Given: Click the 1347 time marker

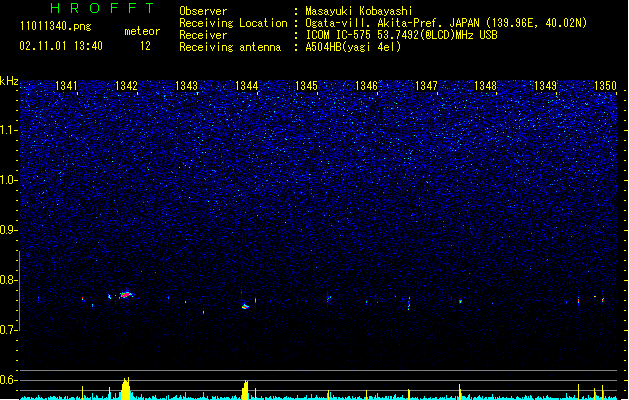Looking at the screenshot, I should click(426, 86).
